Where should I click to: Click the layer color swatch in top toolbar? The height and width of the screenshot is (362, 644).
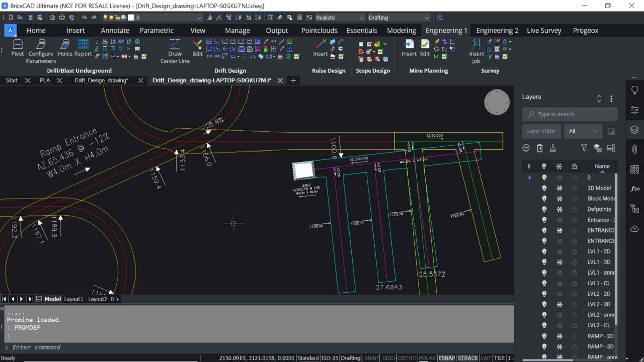coord(131,17)
